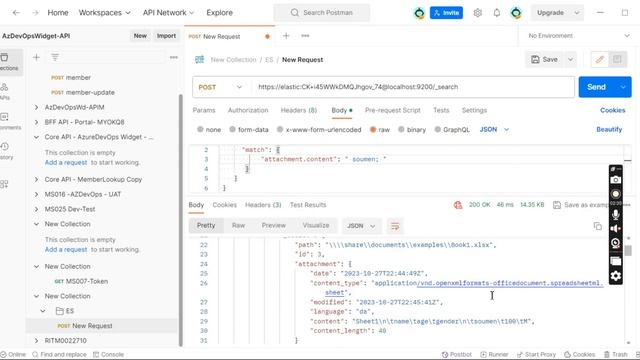Open API Network menu
Viewport: 640px width, 360px height.
tap(168, 13)
